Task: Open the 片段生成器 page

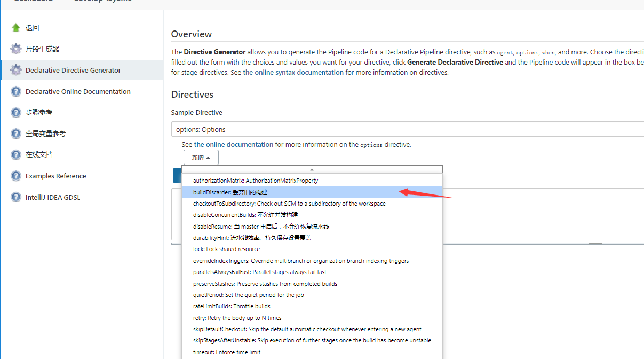Action: (42, 49)
